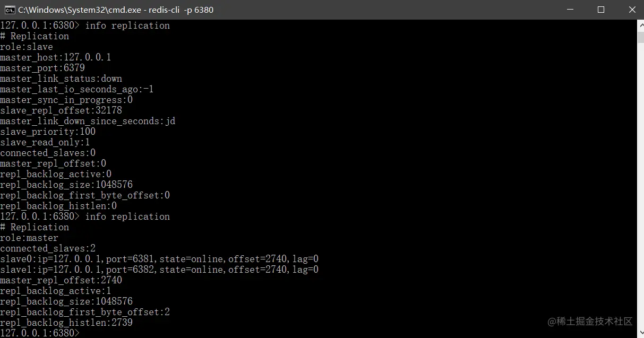Click the slave1 port=6382 status line
644x338 pixels.
click(x=159, y=270)
